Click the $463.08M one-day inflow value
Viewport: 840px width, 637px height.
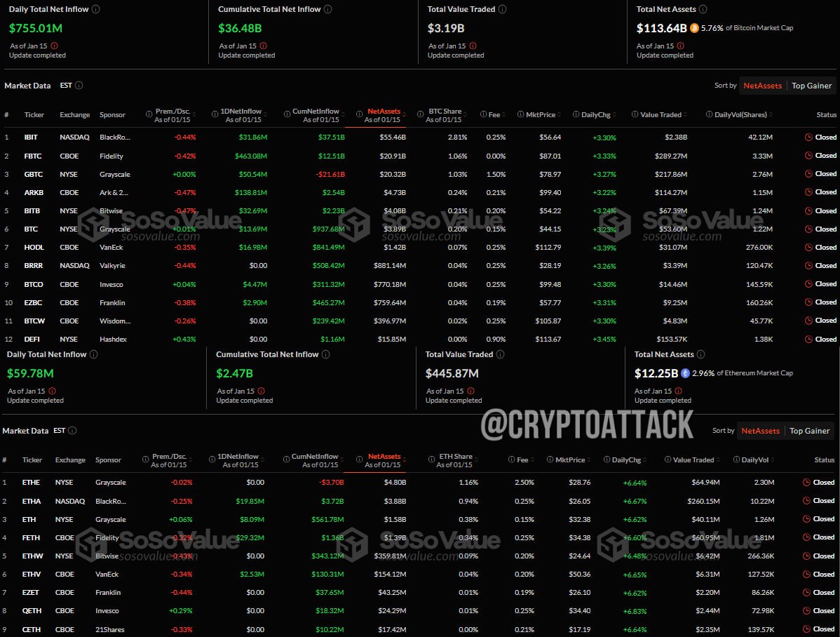[x=251, y=156]
